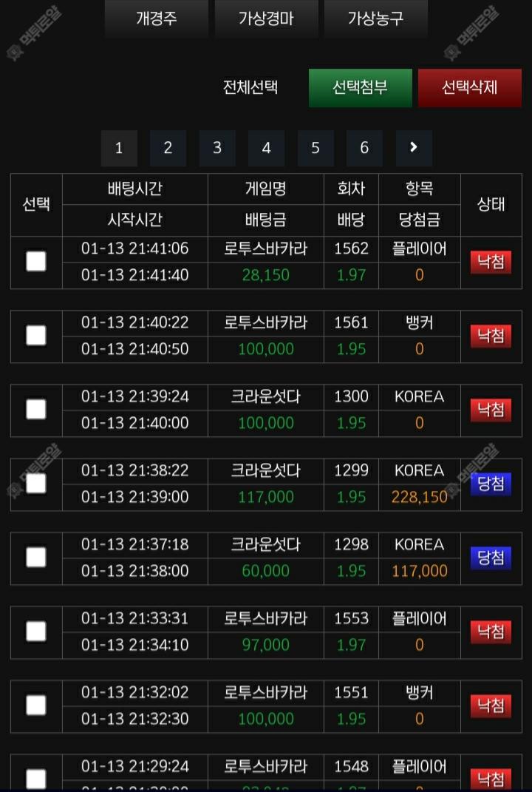This screenshot has width=532, height=792.
Task: Switch to the 가상경마 tab
Action: coord(266,18)
